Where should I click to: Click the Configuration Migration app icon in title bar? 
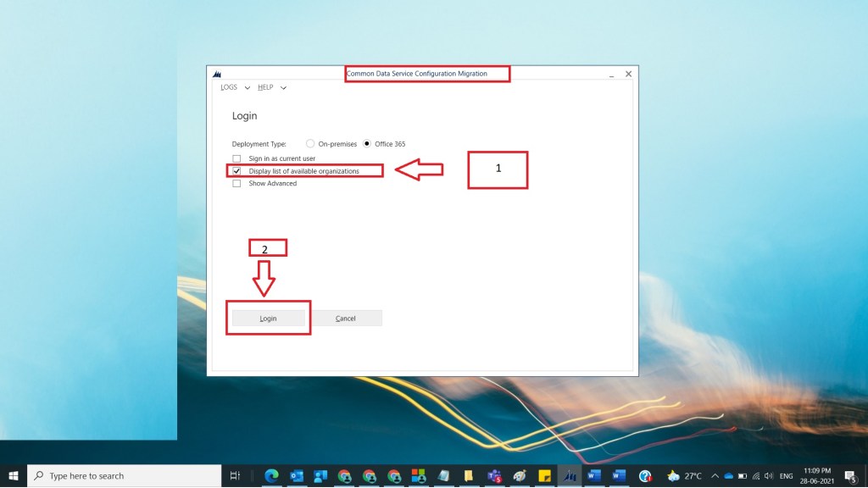click(217, 75)
